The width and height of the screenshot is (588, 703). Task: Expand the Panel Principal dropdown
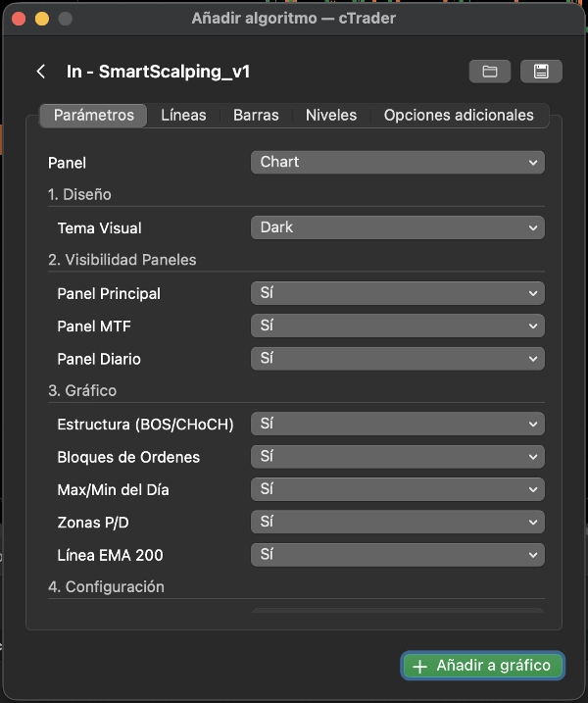click(x=398, y=293)
